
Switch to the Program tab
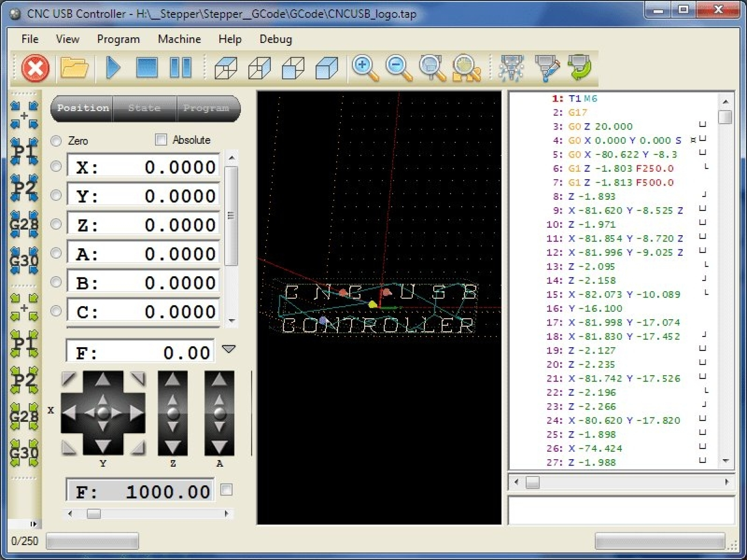208,108
